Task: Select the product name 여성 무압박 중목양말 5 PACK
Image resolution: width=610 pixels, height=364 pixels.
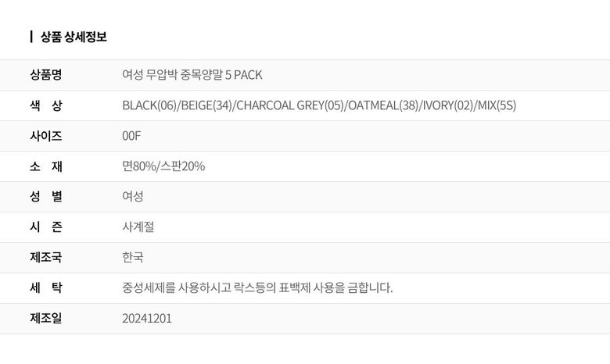Action: [x=192, y=75]
